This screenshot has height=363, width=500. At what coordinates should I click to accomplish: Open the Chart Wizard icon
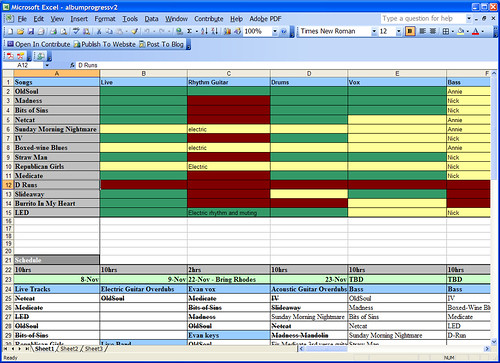click(x=227, y=31)
